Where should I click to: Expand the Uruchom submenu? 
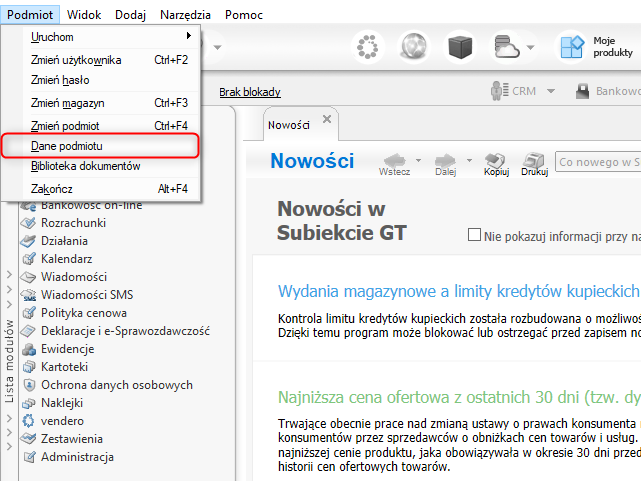click(x=111, y=37)
